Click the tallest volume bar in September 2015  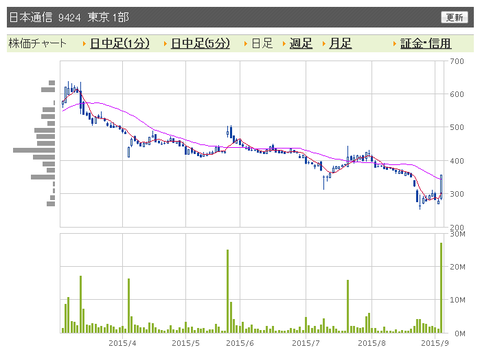[441, 288]
